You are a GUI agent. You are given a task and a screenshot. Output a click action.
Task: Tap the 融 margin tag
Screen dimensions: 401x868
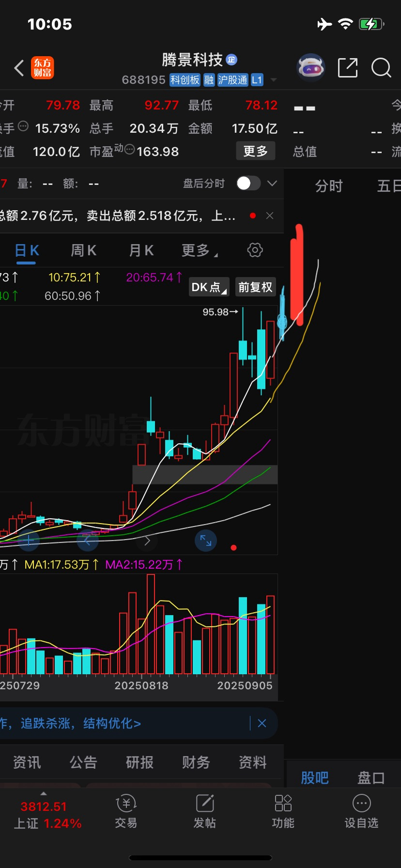pos(209,80)
